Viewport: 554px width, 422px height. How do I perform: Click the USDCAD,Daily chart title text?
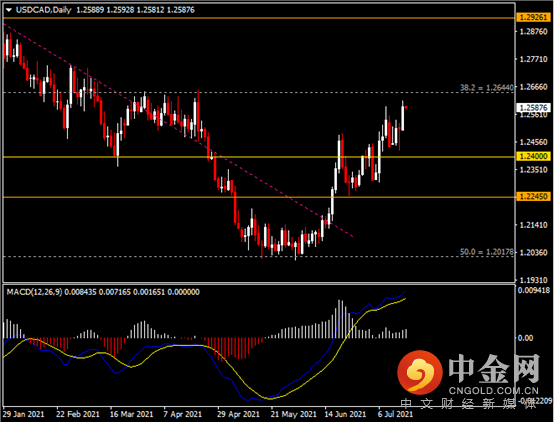43,10
